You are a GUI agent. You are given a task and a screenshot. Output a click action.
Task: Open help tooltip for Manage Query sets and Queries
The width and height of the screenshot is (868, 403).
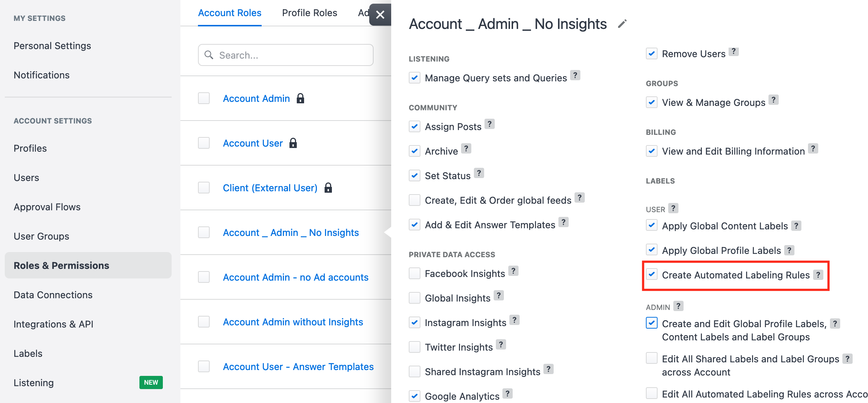click(x=576, y=75)
